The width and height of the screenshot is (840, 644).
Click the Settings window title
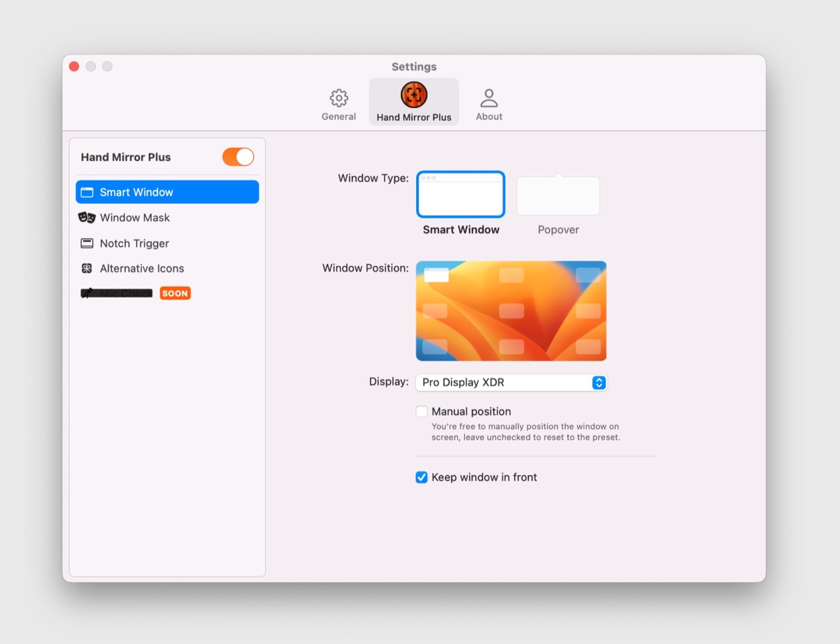tap(414, 67)
